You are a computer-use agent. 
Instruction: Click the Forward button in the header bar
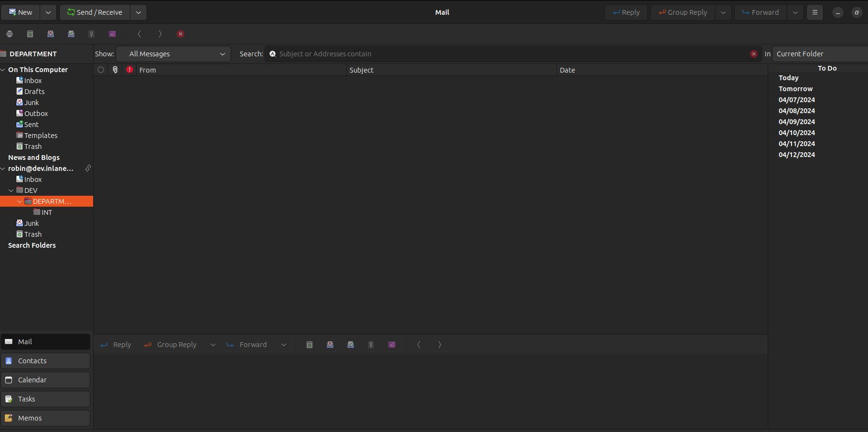click(x=761, y=12)
